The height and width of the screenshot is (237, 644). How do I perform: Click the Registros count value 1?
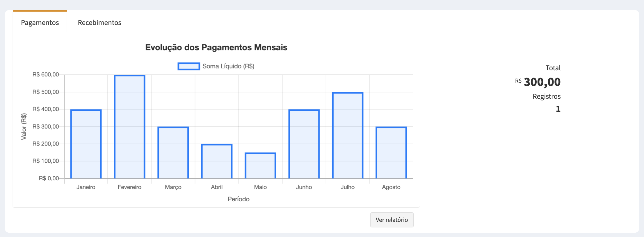point(558,109)
